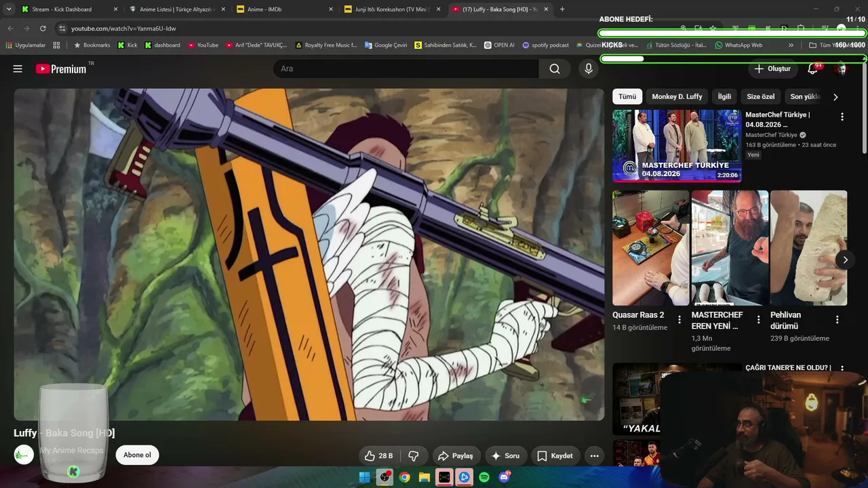Open MASTERCHEF EREN YENİ short thumbnail
Image resolution: width=868 pixels, height=488 pixels.
(730, 248)
